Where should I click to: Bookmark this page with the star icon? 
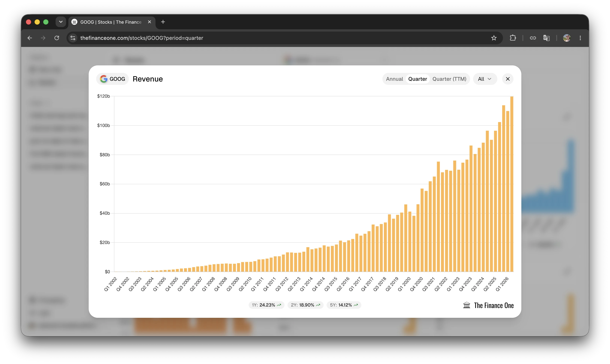point(494,38)
